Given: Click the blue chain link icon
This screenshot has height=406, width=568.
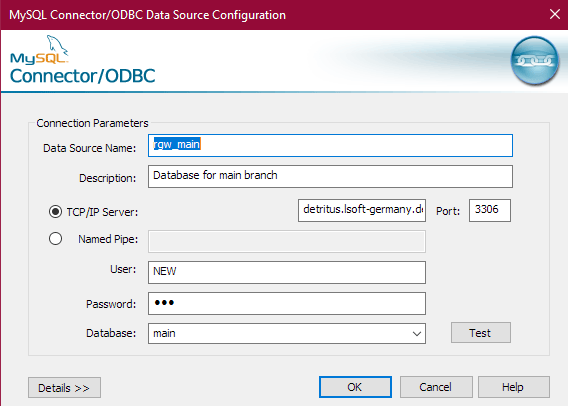Looking at the screenshot, I should click(x=535, y=60).
